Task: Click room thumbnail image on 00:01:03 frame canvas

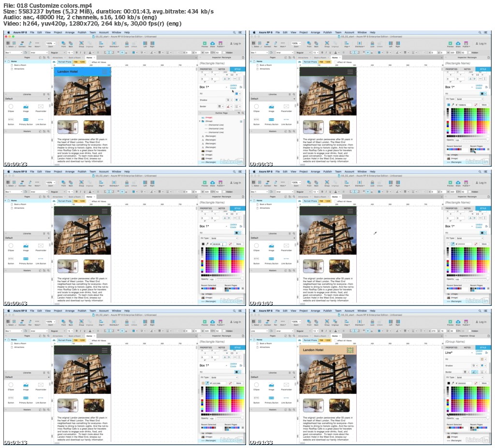Action: click(x=313, y=266)
